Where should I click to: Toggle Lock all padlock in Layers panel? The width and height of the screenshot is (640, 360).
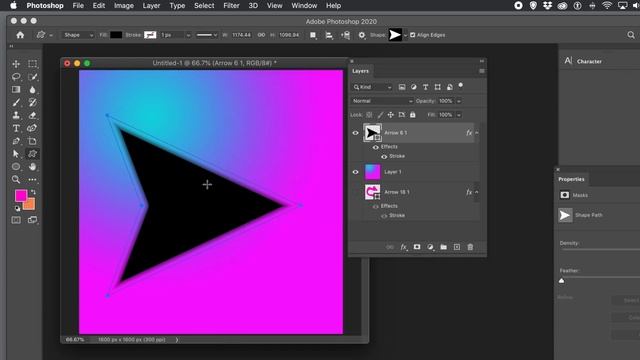413,115
